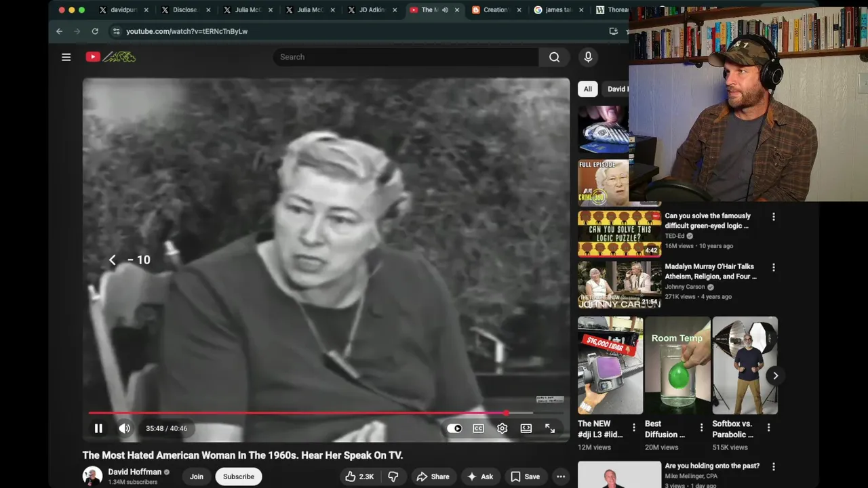The image size is (868, 488).
Task: Open David Hoffman channel name link
Action: pyautogui.click(x=135, y=472)
